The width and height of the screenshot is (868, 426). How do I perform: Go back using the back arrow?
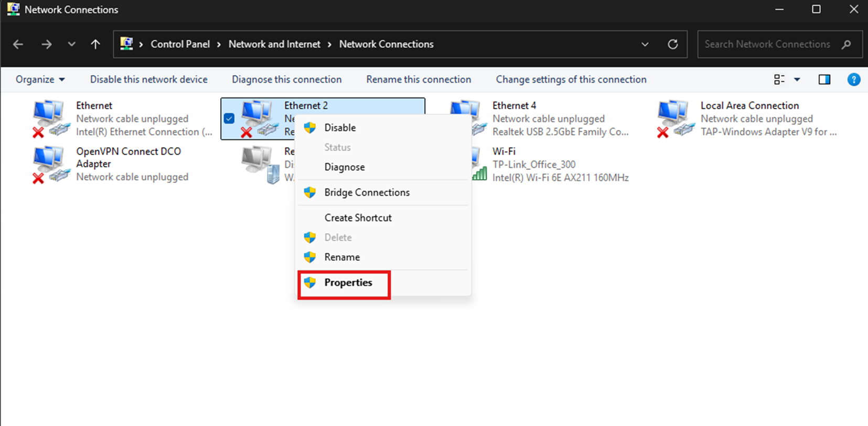click(x=18, y=45)
